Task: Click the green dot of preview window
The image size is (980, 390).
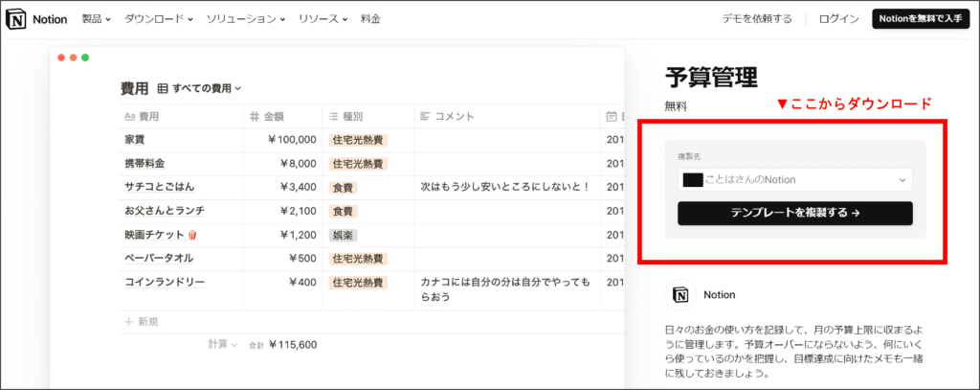Action: 85,57
